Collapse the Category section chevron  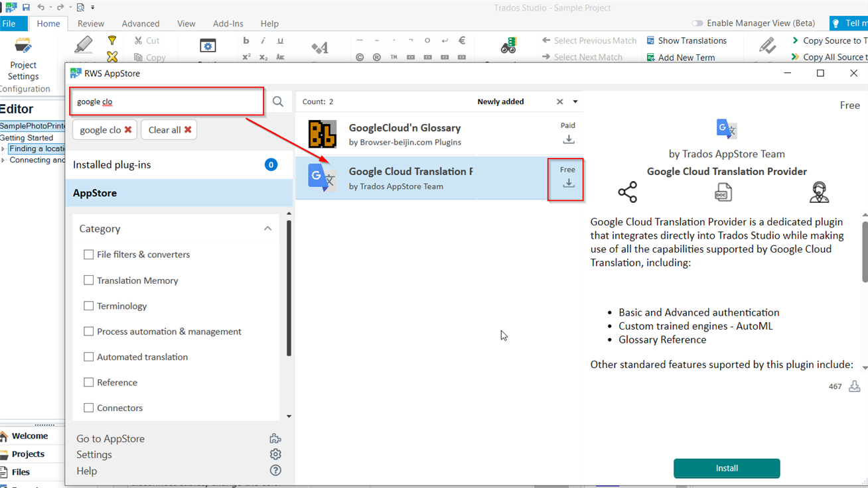click(x=267, y=229)
